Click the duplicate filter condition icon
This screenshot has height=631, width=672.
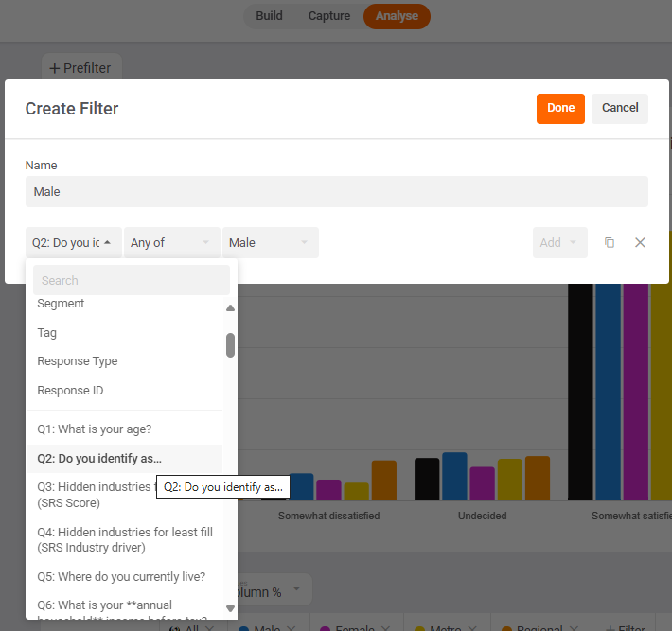[x=609, y=242]
